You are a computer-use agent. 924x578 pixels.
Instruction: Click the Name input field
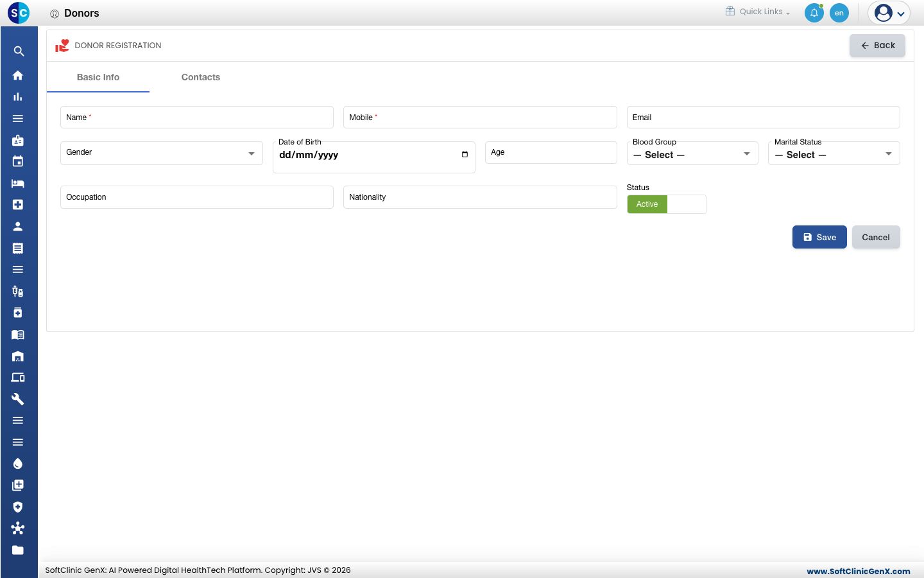(x=197, y=118)
